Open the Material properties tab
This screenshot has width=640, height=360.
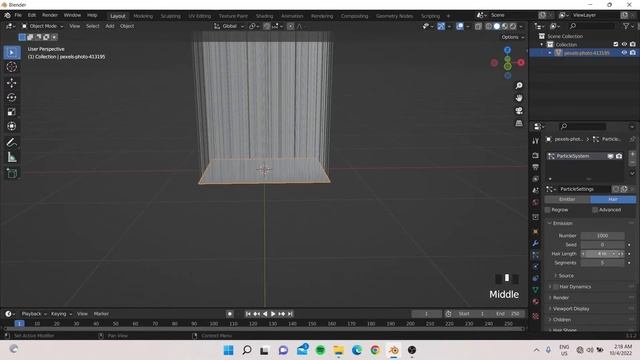[x=536, y=302]
